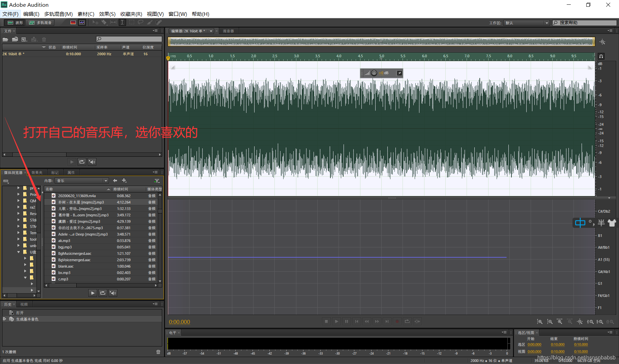Click Zoom Out Full icon
Viewport: 619px width, 364px height.
click(580, 322)
